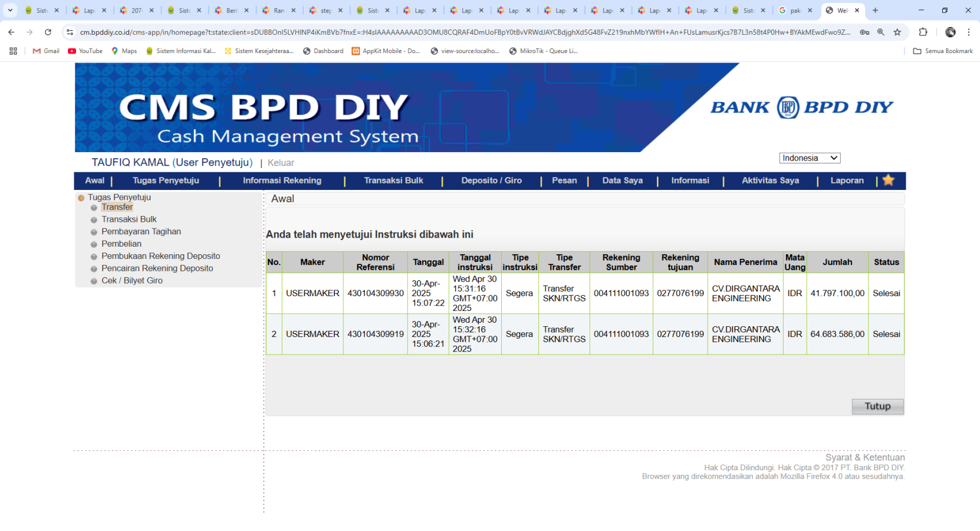Viewport: 980px width, 531px height.
Task: Select Transfer in the sidebar
Action: (117, 207)
